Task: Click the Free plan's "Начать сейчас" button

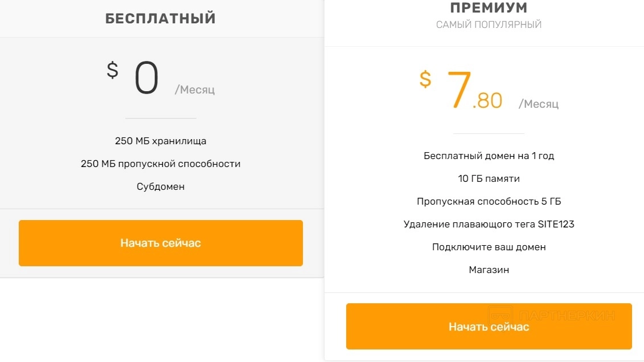Action: 161,243
